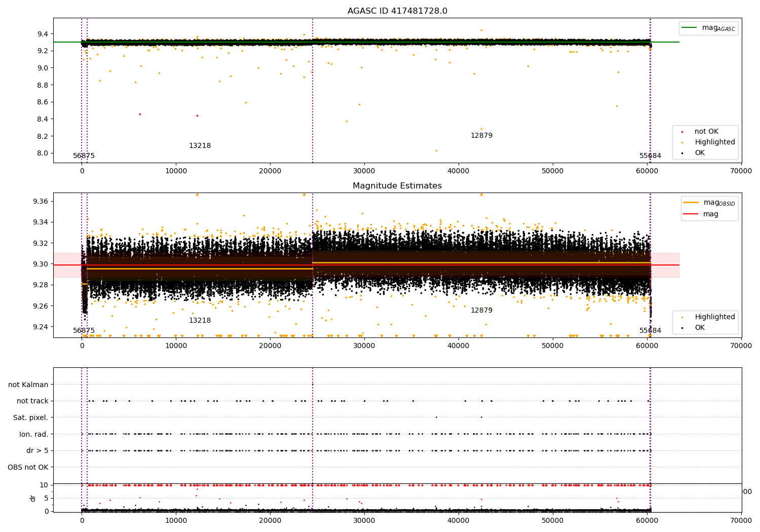Click the 9.24 y-tick in middle plot
This screenshot has width=760, height=532.
[42, 327]
